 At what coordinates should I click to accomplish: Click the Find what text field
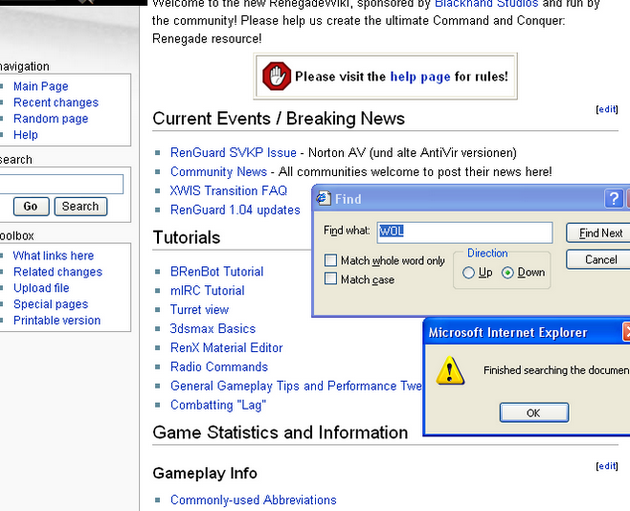pos(464,232)
